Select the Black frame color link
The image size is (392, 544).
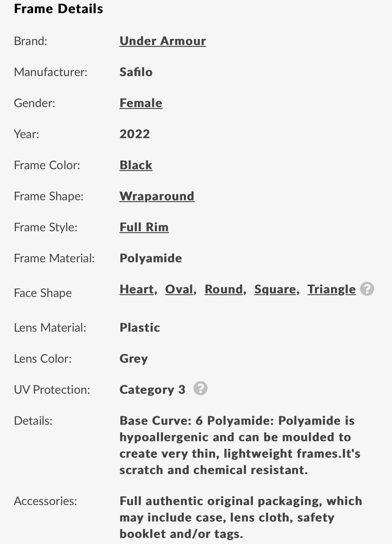tap(136, 165)
